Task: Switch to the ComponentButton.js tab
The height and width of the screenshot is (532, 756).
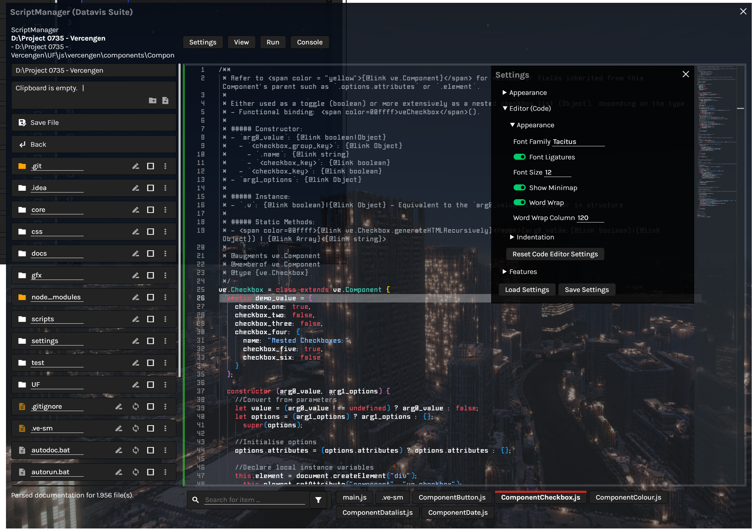Action: 452,497
